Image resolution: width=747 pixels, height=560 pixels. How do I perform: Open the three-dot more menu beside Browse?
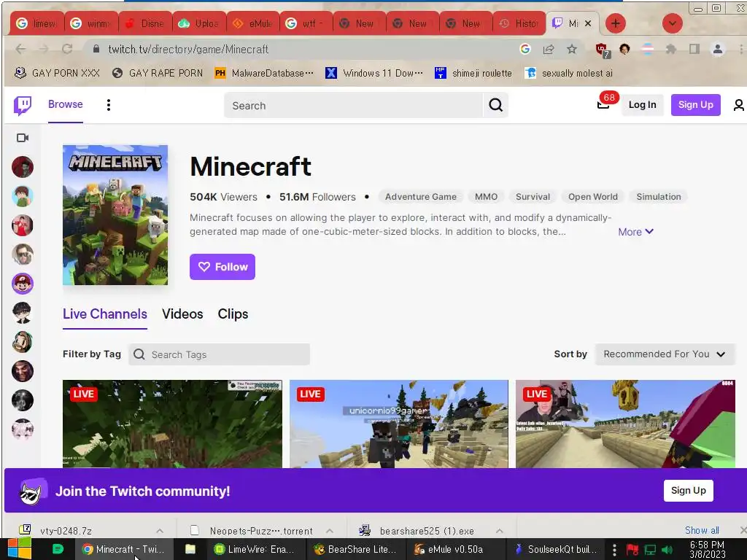tap(109, 105)
